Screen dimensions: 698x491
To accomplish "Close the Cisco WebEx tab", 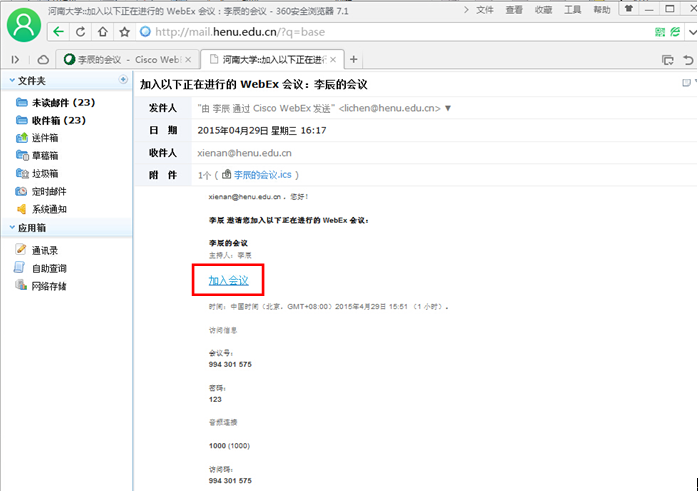I will pyautogui.click(x=188, y=60).
